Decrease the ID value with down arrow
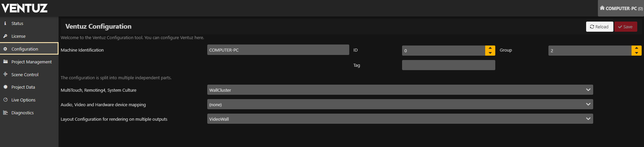The width and height of the screenshot is (644, 147). [x=490, y=53]
